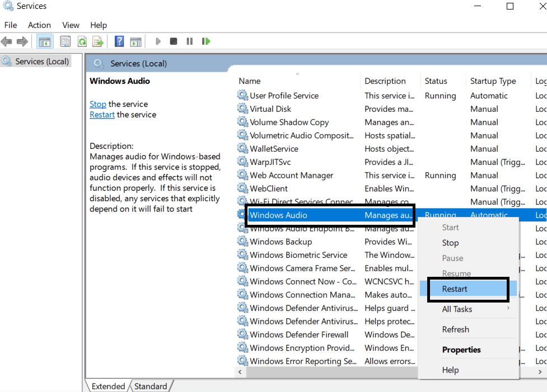Choose Restart in the context menu
Screen dimensions: 547x392
(469, 289)
